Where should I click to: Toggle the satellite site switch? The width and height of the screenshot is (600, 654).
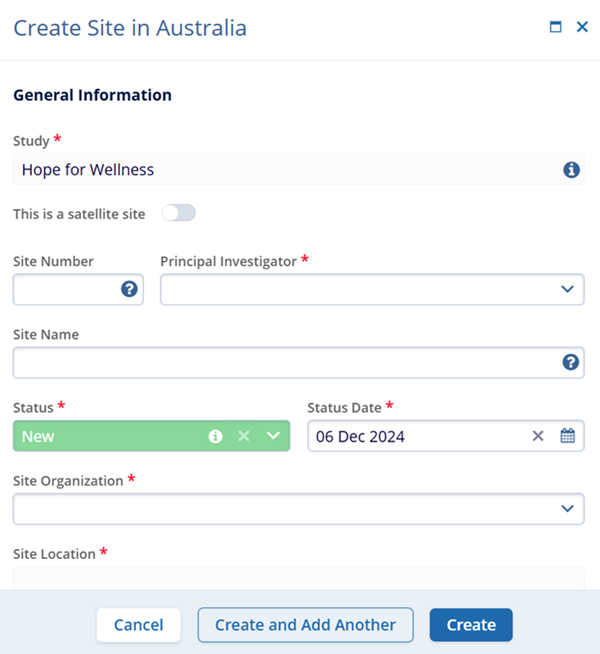[179, 213]
